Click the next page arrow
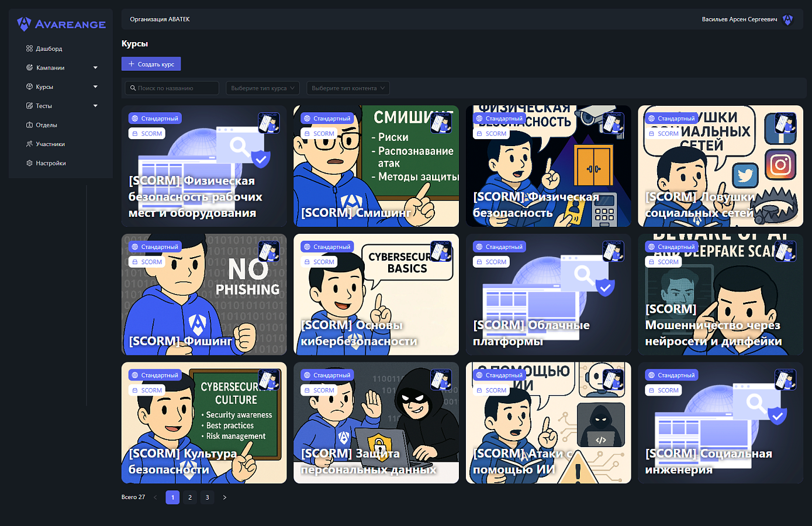This screenshot has width=812, height=526. [x=224, y=497]
